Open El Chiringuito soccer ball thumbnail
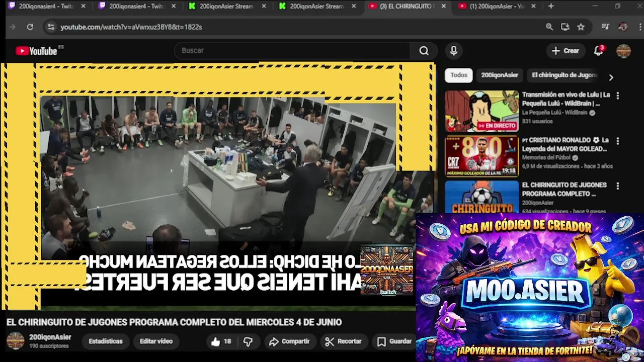Screen dimensions: 644x362 (481, 197)
